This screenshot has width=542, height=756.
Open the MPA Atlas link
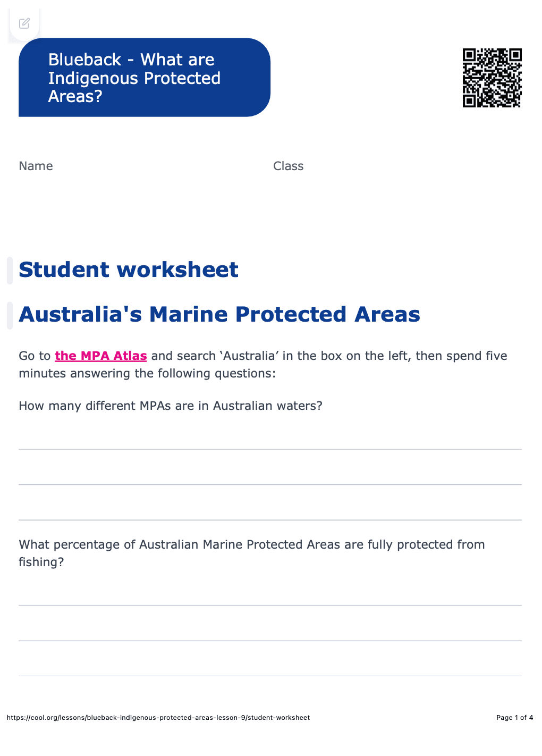coord(101,356)
